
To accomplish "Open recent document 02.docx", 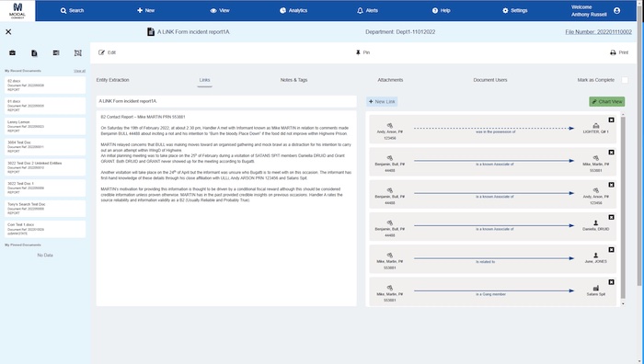I will click(x=45, y=85).
